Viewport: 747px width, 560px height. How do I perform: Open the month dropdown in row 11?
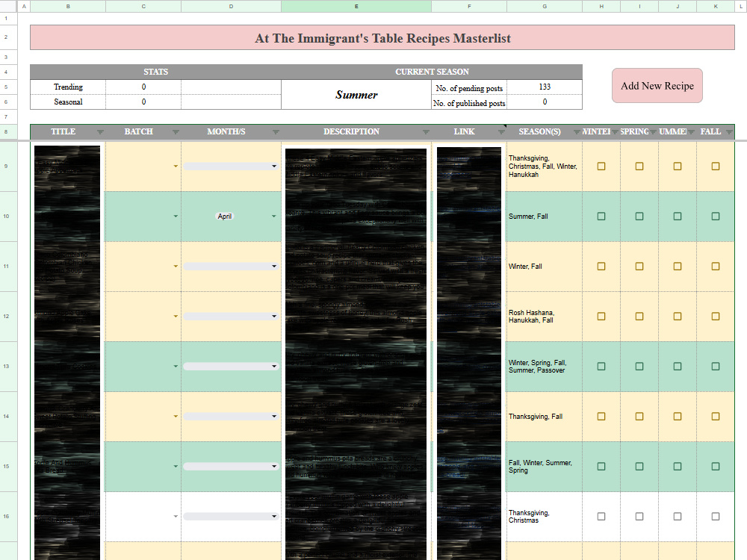[x=231, y=267]
